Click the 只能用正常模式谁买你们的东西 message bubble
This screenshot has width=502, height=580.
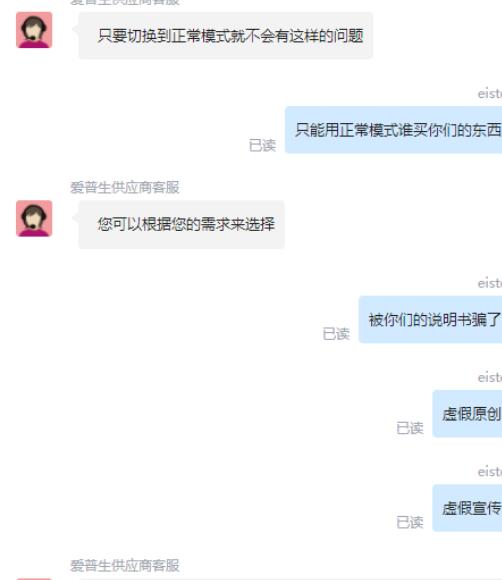tap(394, 130)
